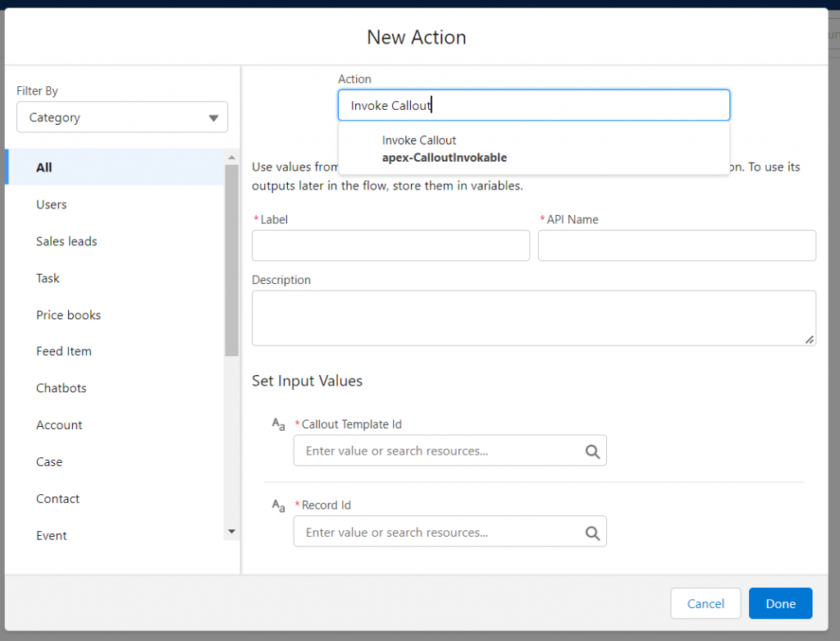Collapse the Action suggestion list via Category arrow
This screenshot has width=840, height=641.
pyautogui.click(x=215, y=117)
